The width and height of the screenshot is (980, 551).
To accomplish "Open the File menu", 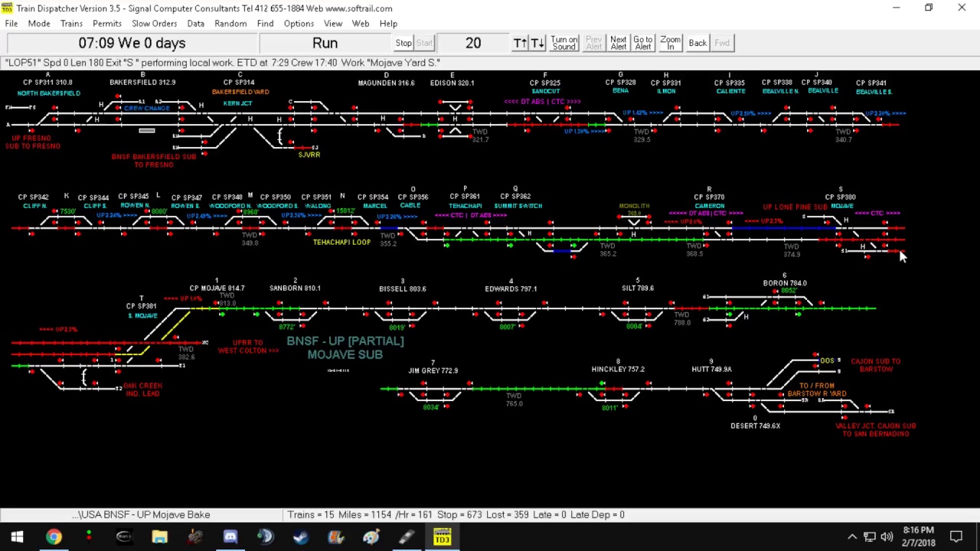I will coord(11,24).
